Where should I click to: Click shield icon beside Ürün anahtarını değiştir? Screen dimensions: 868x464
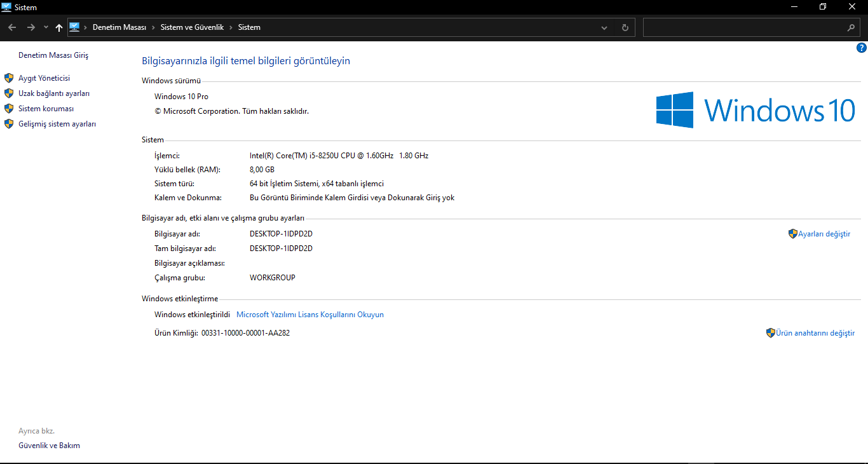771,332
